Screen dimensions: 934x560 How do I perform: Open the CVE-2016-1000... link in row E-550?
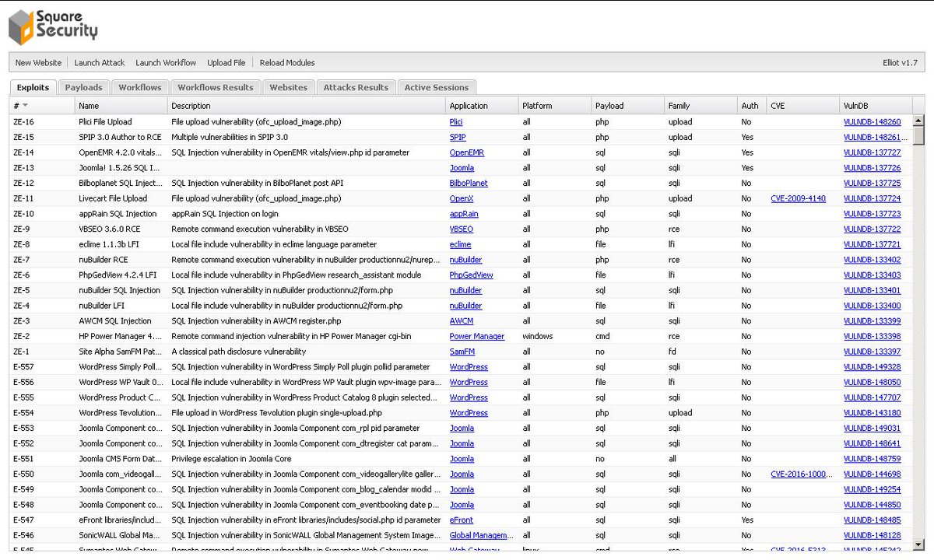(799, 474)
